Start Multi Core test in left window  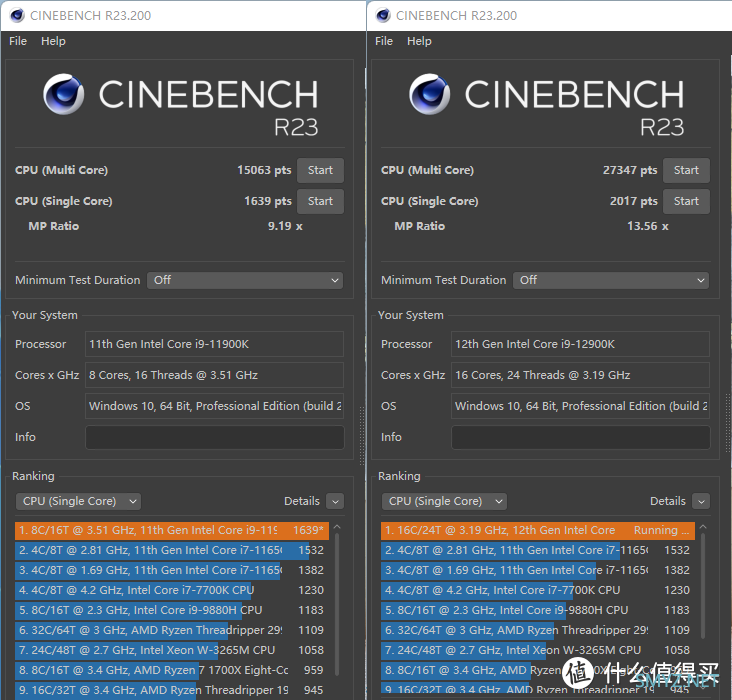pos(320,170)
